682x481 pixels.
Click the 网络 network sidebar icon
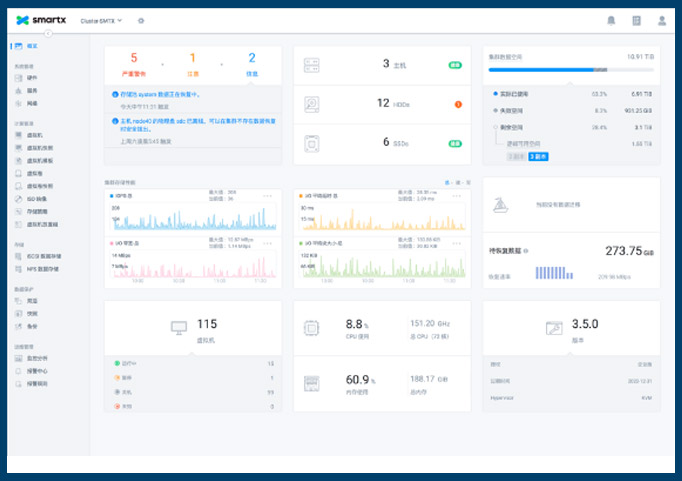pos(18,103)
